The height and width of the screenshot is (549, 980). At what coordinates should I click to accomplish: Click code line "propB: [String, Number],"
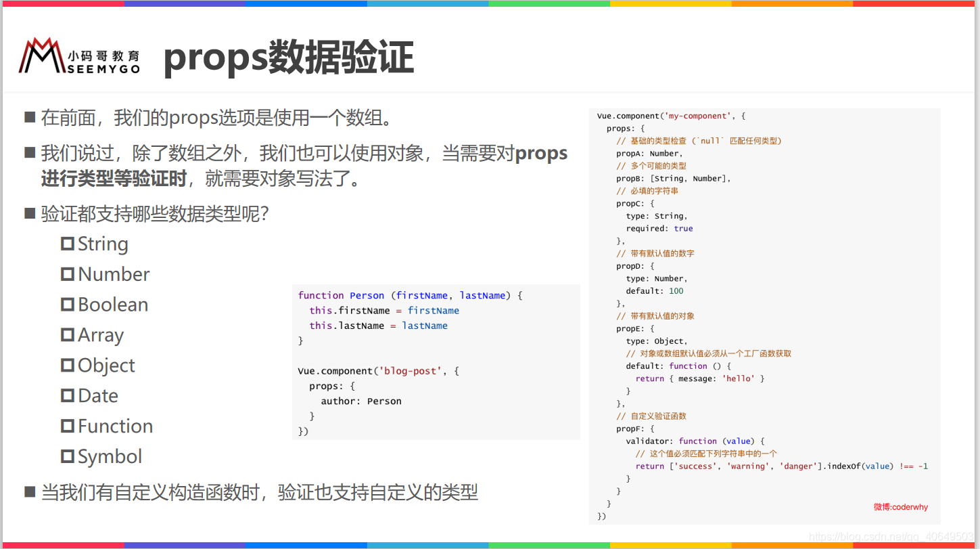tap(674, 179)
